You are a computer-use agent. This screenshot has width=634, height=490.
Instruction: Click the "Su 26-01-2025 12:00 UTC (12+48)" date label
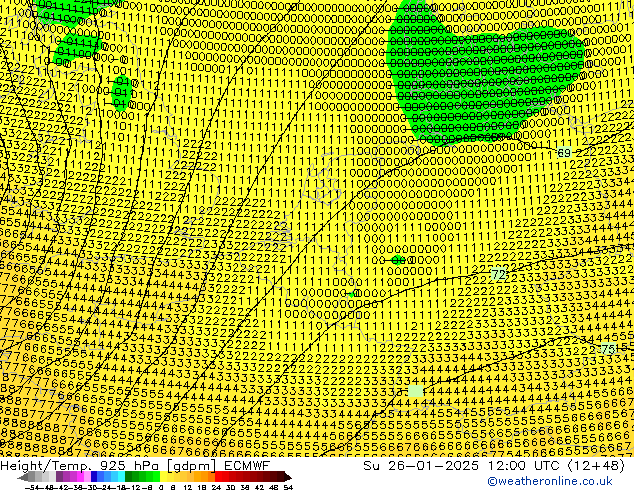point(494,465)
